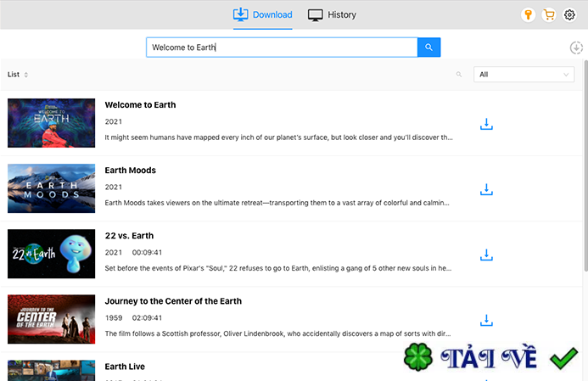Click the small list filter search icon

[459, 75]
